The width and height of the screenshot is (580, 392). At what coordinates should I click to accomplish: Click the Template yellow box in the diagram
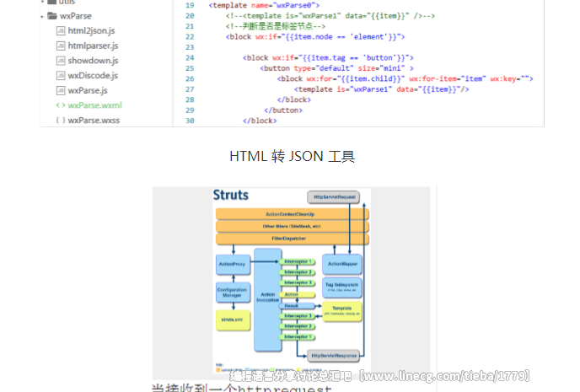point(342,311)
